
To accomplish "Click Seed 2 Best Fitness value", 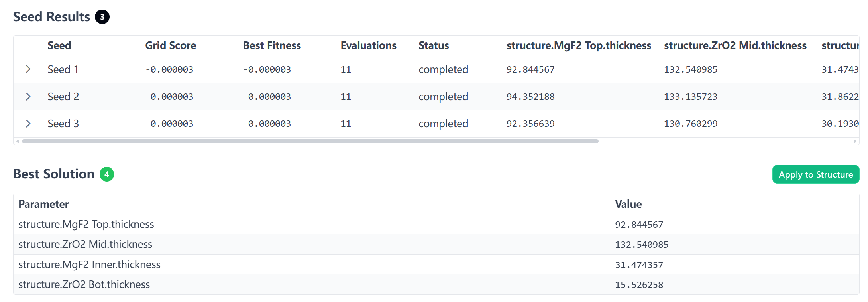I will 267,97.
